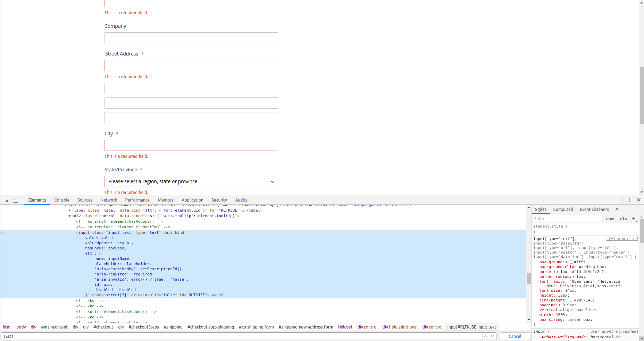The width and height of the screenshot is (644, 341).
Task: Focus the first Street Address input
Action: pos(191,66)
